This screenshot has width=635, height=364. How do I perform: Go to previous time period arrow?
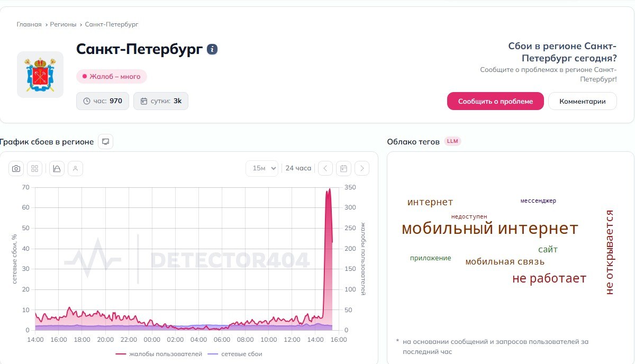click(x=325, y=168)
